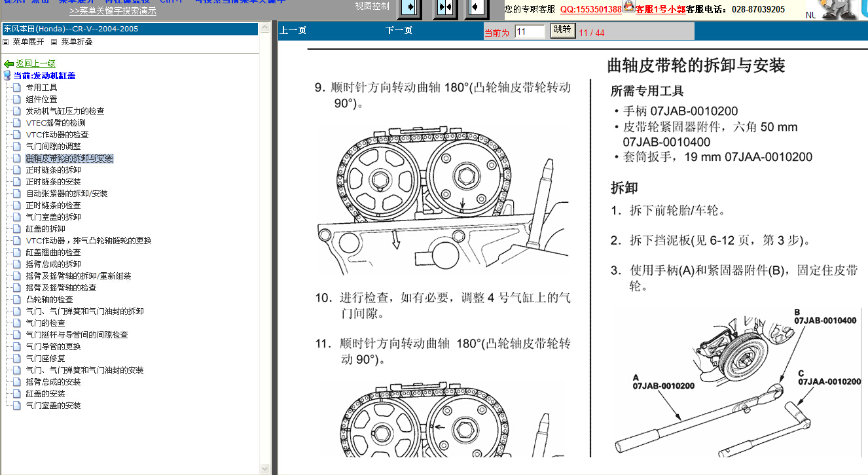Click the page icon beside 气门室盖的拆卸
The height and width of the screenshot is (475, 868).
pyautogui.click(x=17, y=217)
